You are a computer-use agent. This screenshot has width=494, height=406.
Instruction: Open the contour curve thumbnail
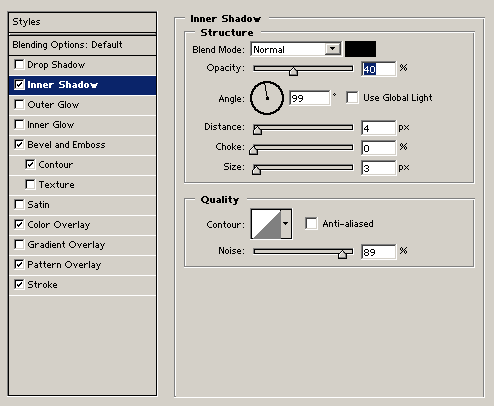coord(266,224)
